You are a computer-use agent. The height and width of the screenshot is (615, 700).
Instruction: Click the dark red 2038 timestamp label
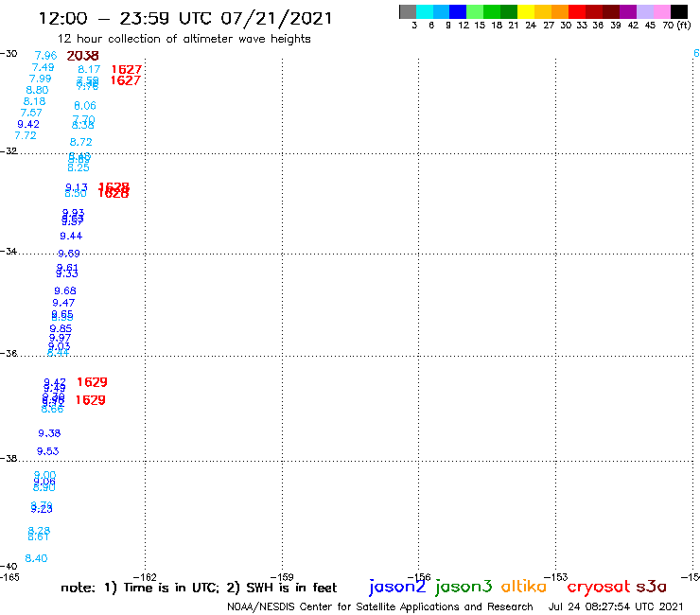(82, 56)
